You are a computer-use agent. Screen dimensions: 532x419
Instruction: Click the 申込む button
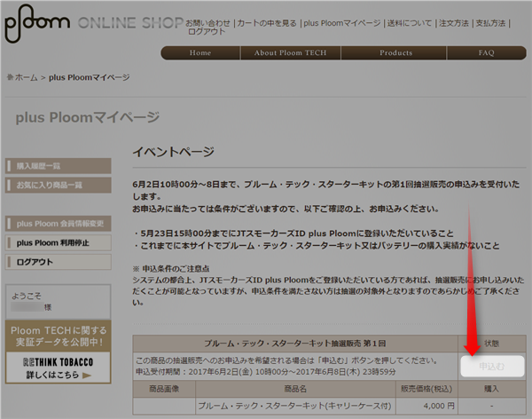[x=492, y=366]
